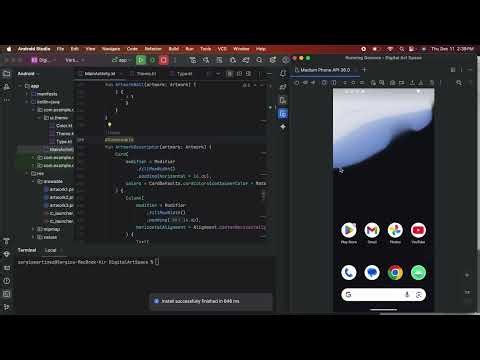Switch to the MainActivity.kt editor tab
Viewport: 480px width, 360px height.
(x=100, y=74)
